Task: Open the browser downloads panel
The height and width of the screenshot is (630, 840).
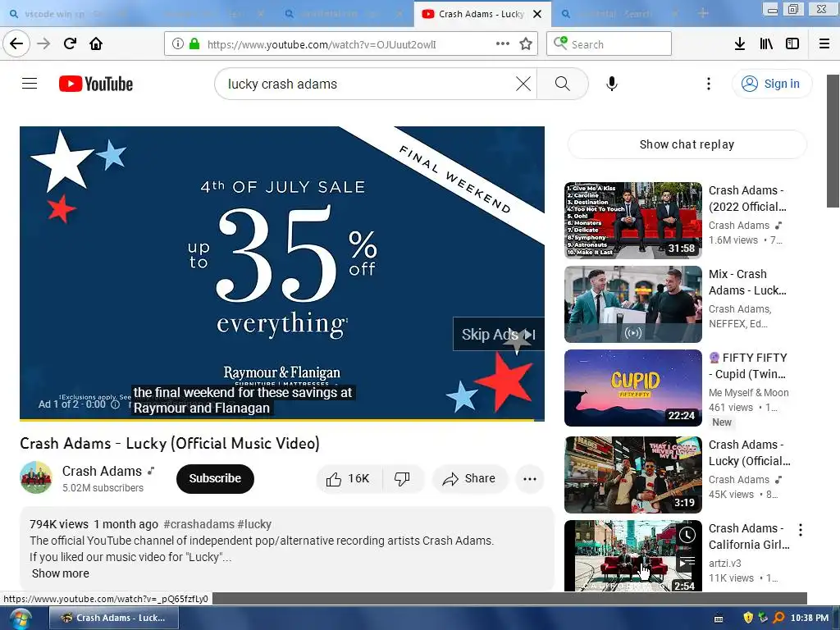Action: (739, 44)
